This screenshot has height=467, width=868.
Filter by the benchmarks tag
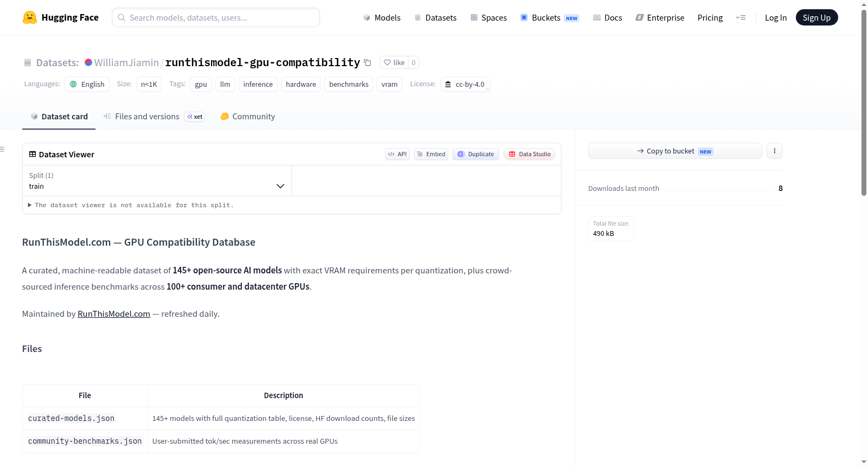point(349,84)
